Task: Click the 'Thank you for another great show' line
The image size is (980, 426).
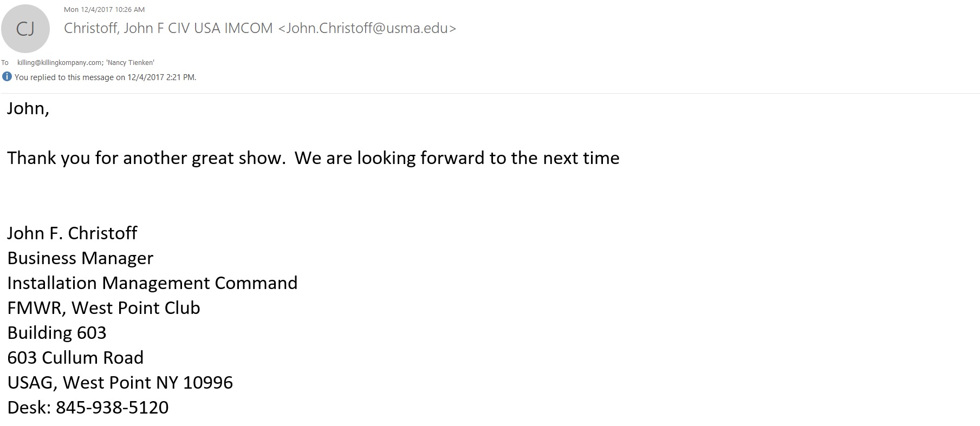Action: click(313, 158)
